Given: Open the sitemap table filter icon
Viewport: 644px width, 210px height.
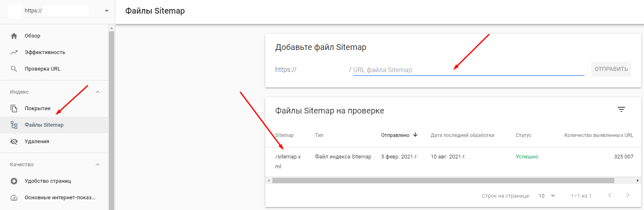Looking at the screenshot, I should (621, 109).
